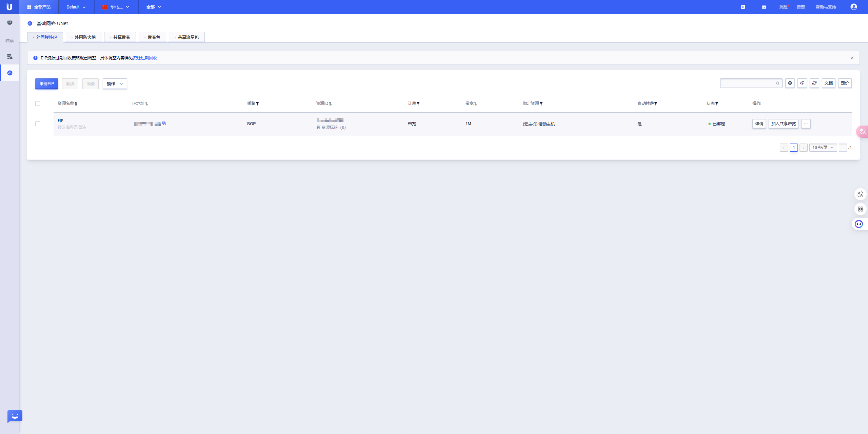The image size is (868, 434).
Task: Click the cloud download export icon
Action: point(802,83)
